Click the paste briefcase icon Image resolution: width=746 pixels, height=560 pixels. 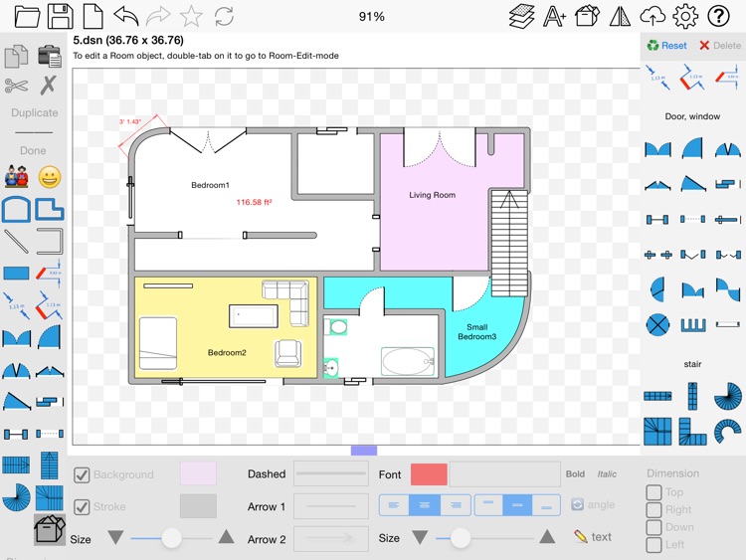(50, 56)
